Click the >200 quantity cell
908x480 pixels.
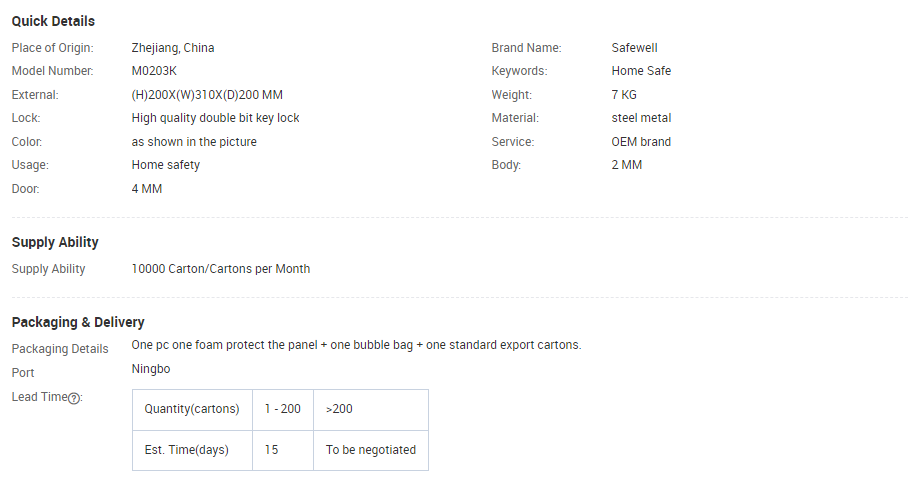pos(371,409)
